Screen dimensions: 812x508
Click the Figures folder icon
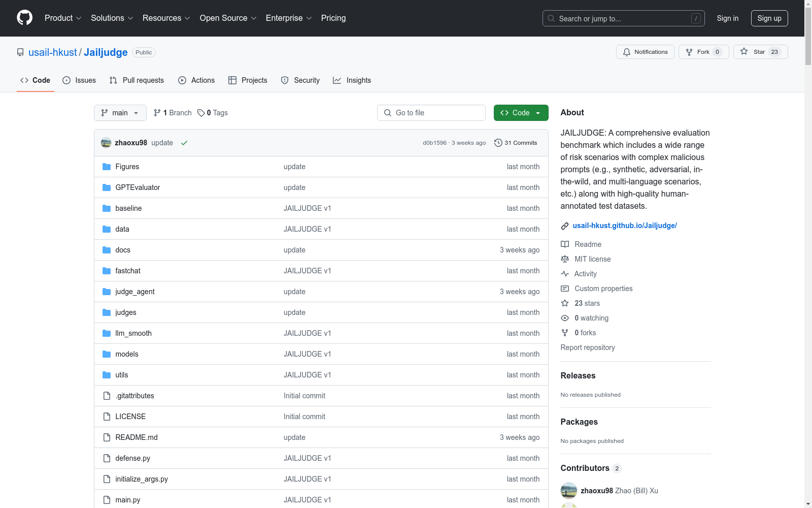107,167
